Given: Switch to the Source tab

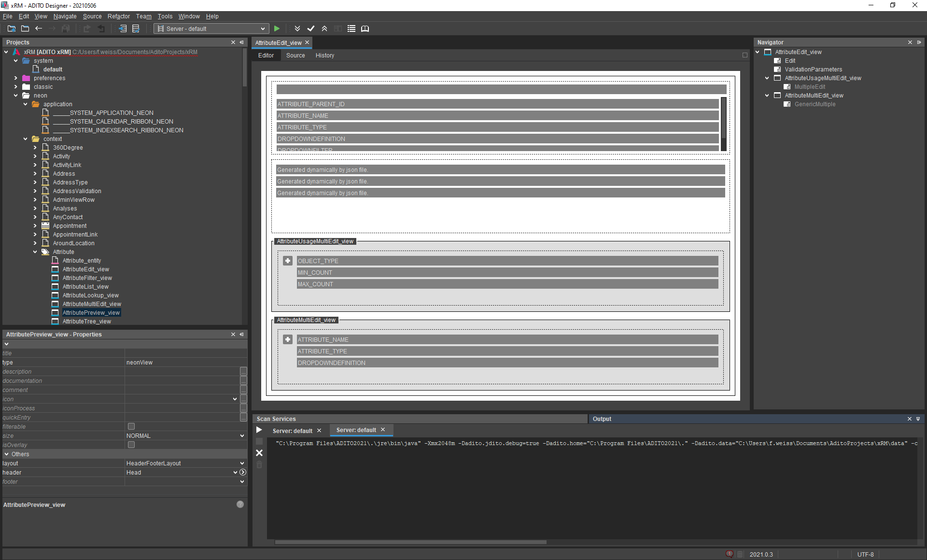Looking at the screenshot, I should pyautogui.click(x=295, y=56).
